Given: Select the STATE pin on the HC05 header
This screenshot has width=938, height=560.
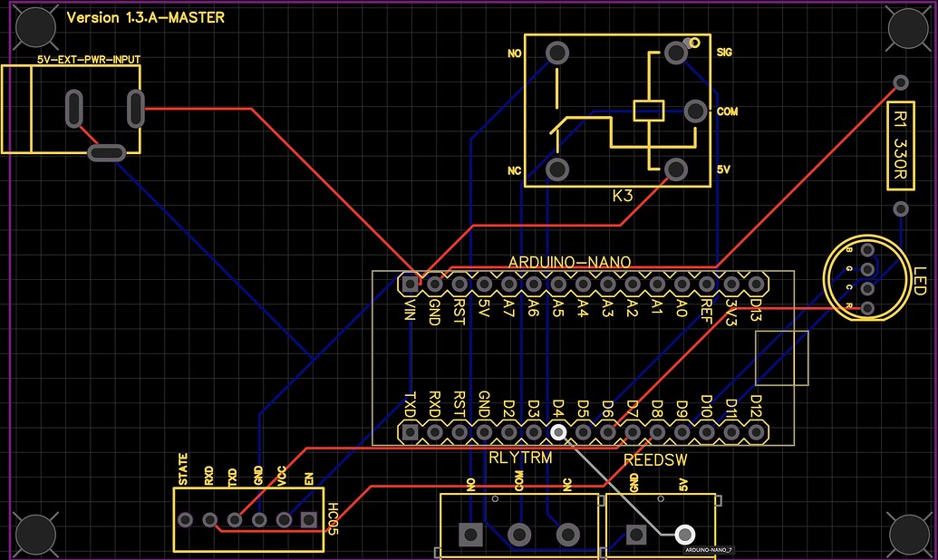Looking at the screenshot, I should tap(186, 519).
